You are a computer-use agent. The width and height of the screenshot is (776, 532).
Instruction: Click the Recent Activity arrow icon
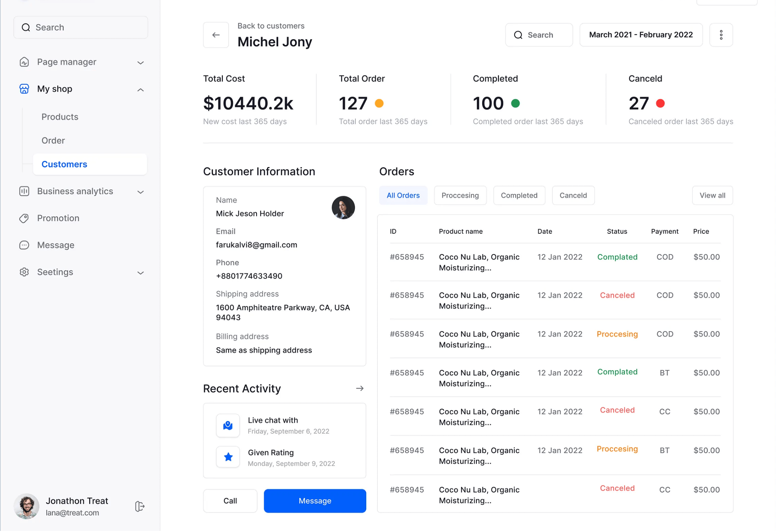pyautogui.click(x=360, y=388)
